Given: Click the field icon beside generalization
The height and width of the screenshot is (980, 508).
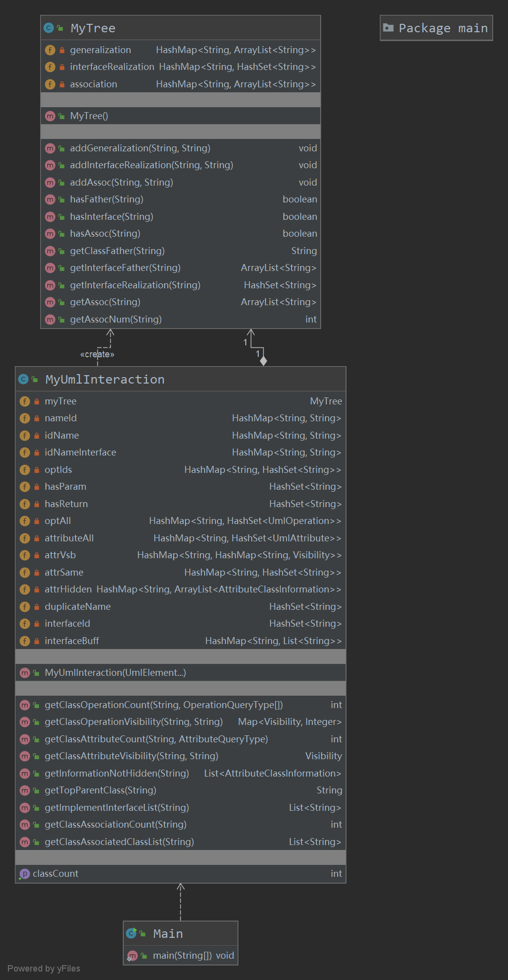Looking at the screenshot, I should pyautogui.click(x=50, y=50).
